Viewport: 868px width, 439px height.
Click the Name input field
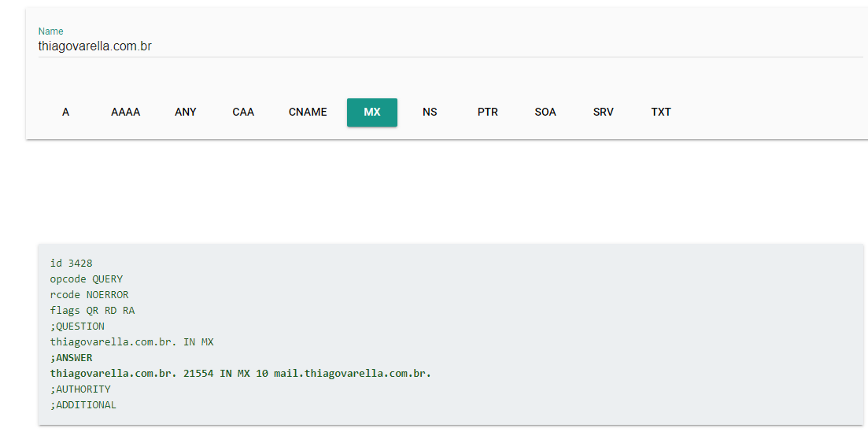pyautogui.click(x=449, y=46)
